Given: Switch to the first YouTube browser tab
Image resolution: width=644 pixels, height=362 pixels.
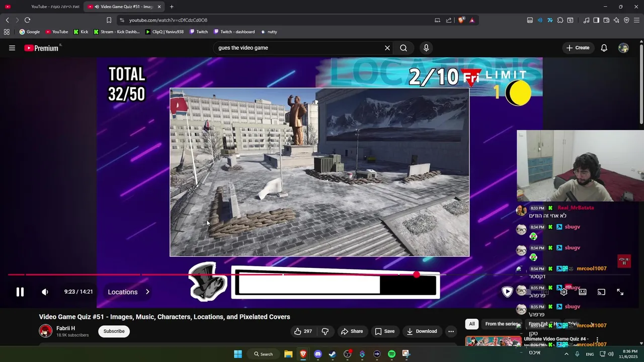Looking at the screenshot, I should click(42, 7).
